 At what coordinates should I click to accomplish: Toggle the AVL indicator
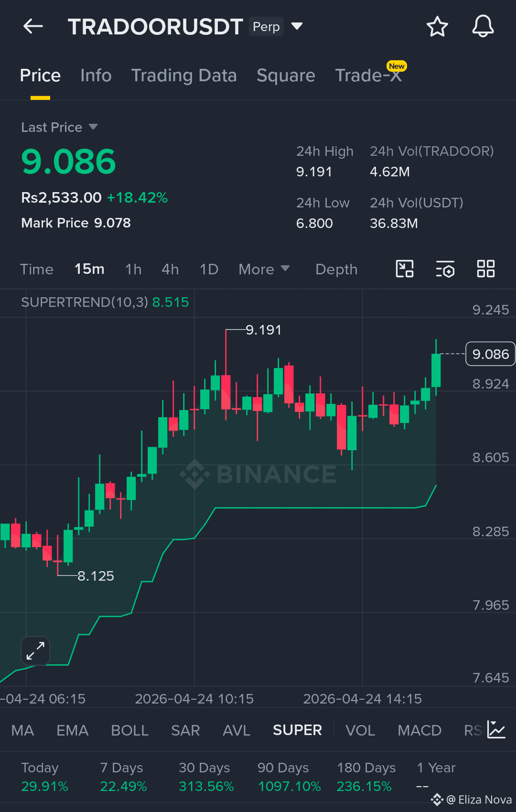236,730
